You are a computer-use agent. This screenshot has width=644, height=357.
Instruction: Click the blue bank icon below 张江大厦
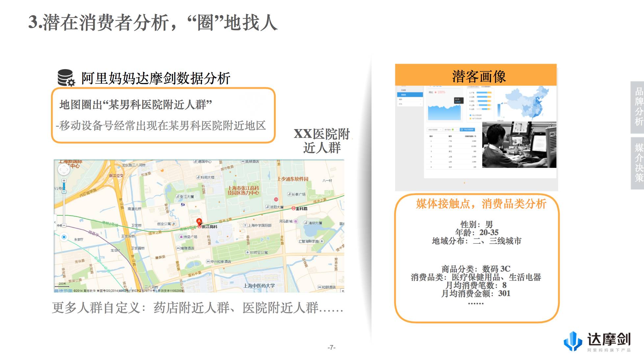(183, 205)
